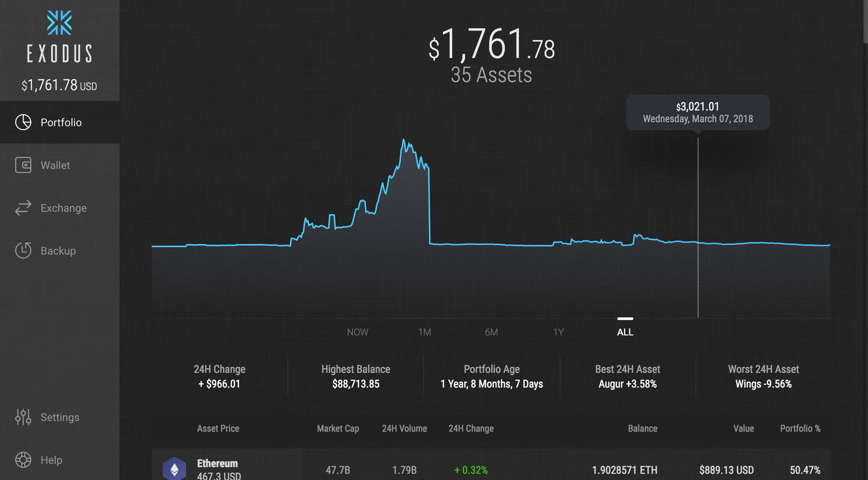Click the Help lifebuoy icon

[23, 460]
